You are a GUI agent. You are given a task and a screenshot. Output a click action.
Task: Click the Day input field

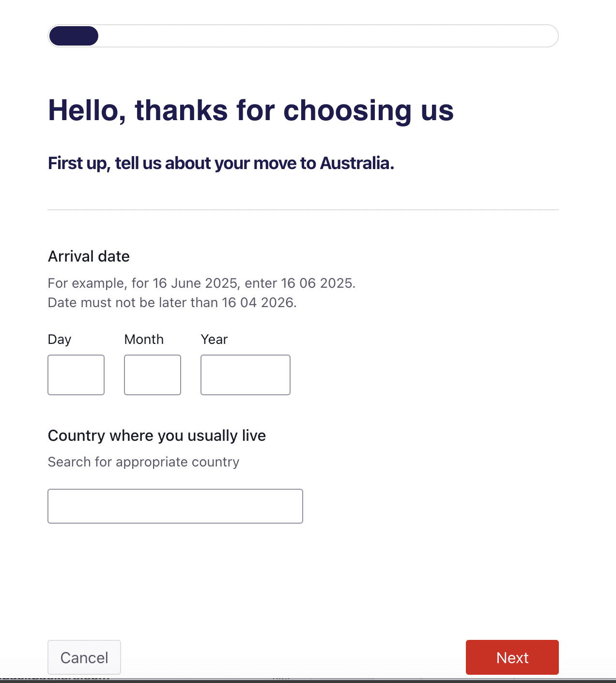(76, 375)
